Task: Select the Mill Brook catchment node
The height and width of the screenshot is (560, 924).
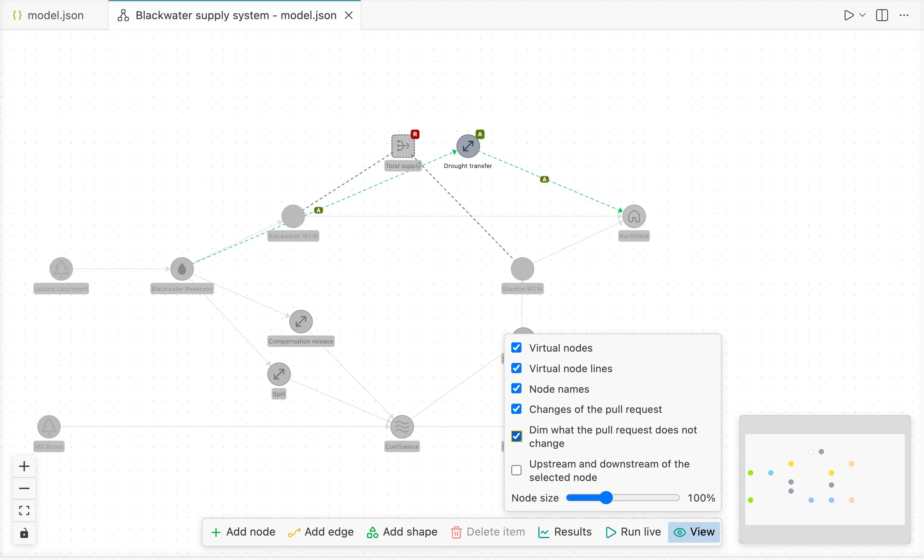Action: (49, 427)
